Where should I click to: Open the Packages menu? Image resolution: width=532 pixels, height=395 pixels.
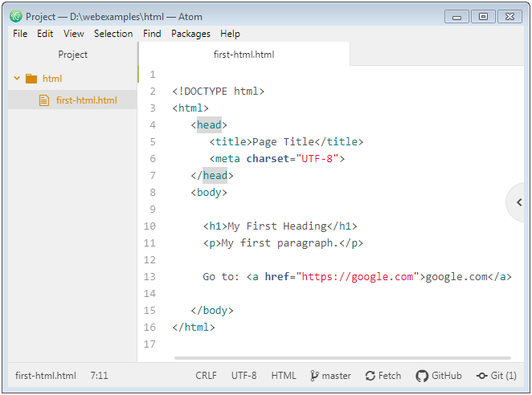tap(190, 34)
